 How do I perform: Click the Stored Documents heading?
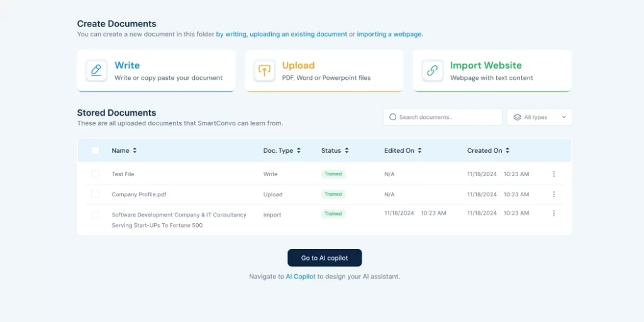click(116, 113)
